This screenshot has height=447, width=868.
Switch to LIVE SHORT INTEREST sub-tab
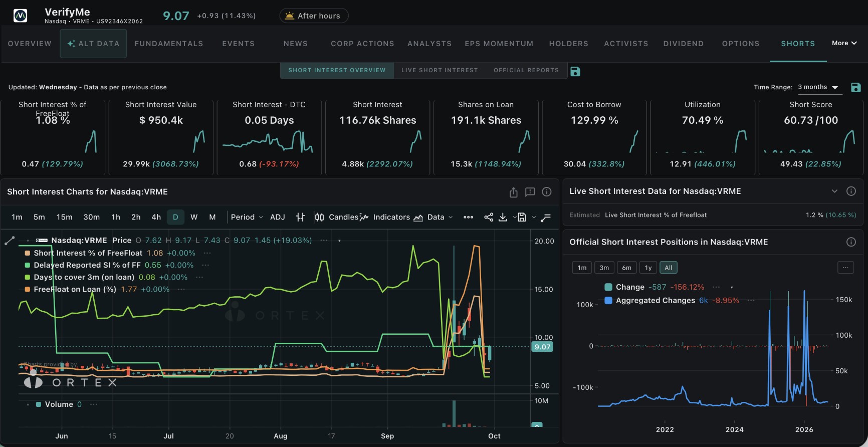click(x=440, y=70)
